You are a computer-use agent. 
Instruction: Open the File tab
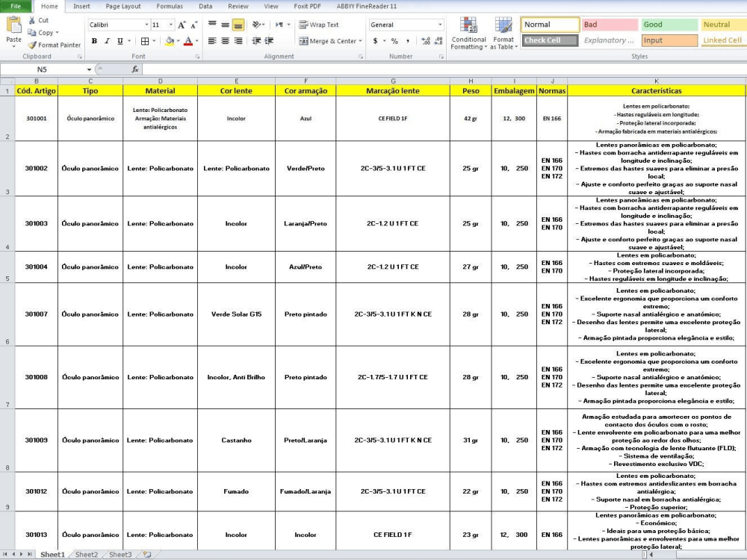(16, 6)
